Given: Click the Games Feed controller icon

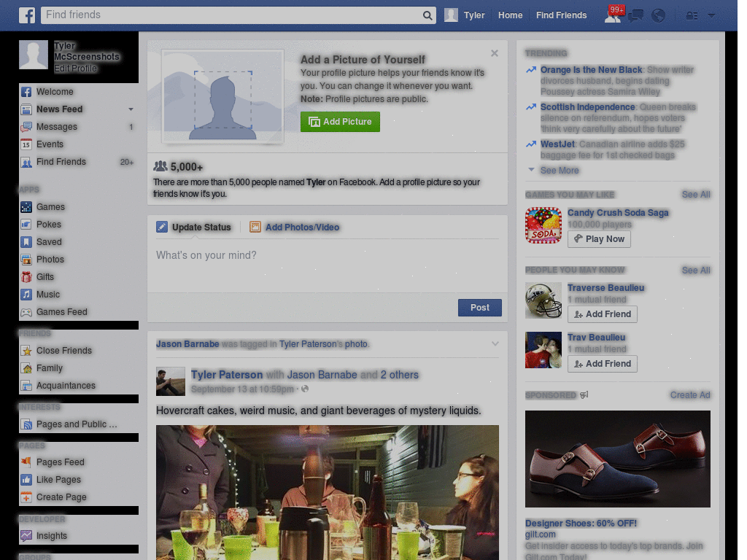Looking at the screenshot, I should [x=26, y=312].
